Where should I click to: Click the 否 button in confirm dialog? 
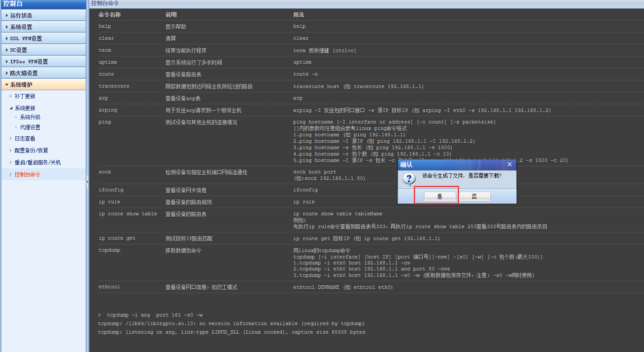coord(474,197)
